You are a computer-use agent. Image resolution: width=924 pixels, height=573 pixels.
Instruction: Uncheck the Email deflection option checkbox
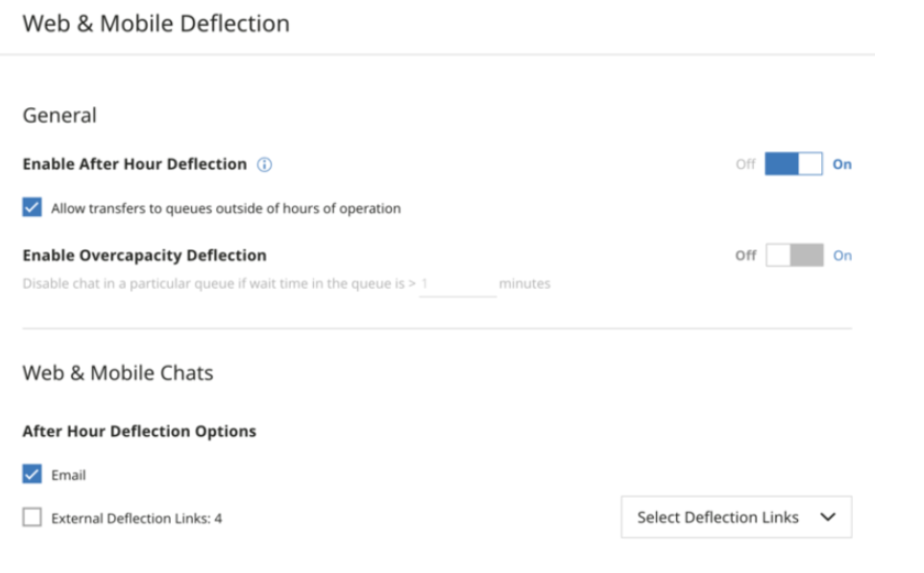(32, 474)
